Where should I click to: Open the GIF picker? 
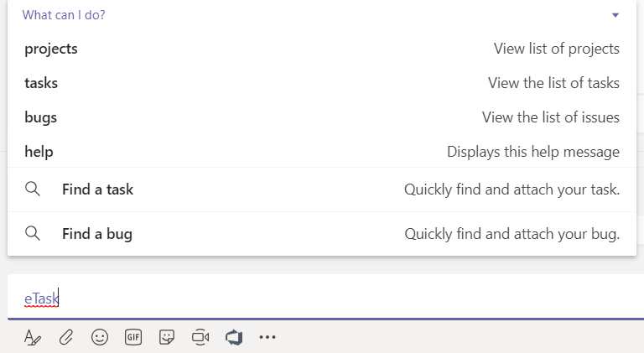pyautogui.click(x=133, y=337)
